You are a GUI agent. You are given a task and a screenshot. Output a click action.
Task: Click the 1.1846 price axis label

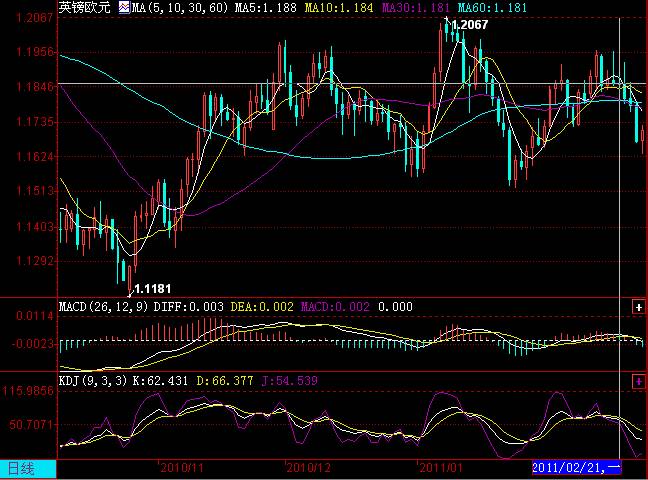[35, 87]
